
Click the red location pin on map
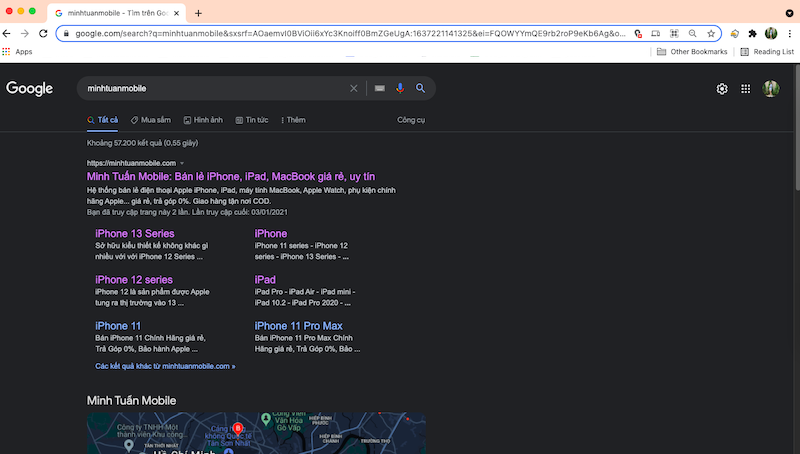coord(238,429)
